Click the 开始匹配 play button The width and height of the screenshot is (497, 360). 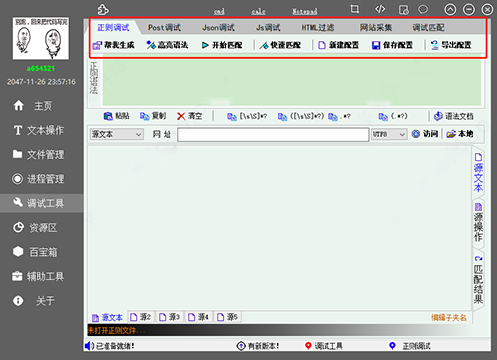205,45
